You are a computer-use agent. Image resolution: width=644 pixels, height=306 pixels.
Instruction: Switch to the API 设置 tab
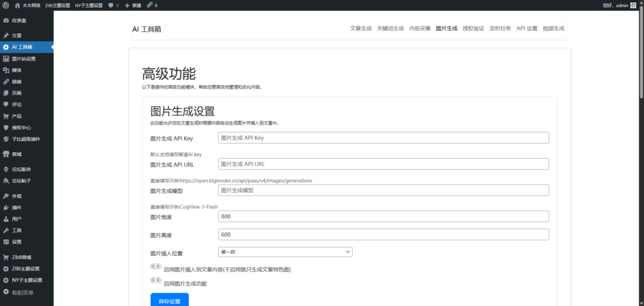pyautogui.click(x=527, y=28)
